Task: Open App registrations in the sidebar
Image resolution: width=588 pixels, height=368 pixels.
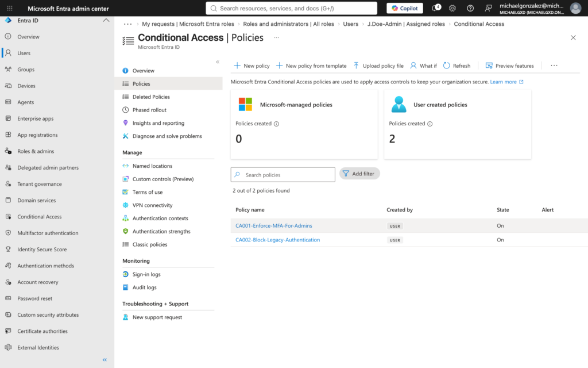Action: tap(37, 135)
